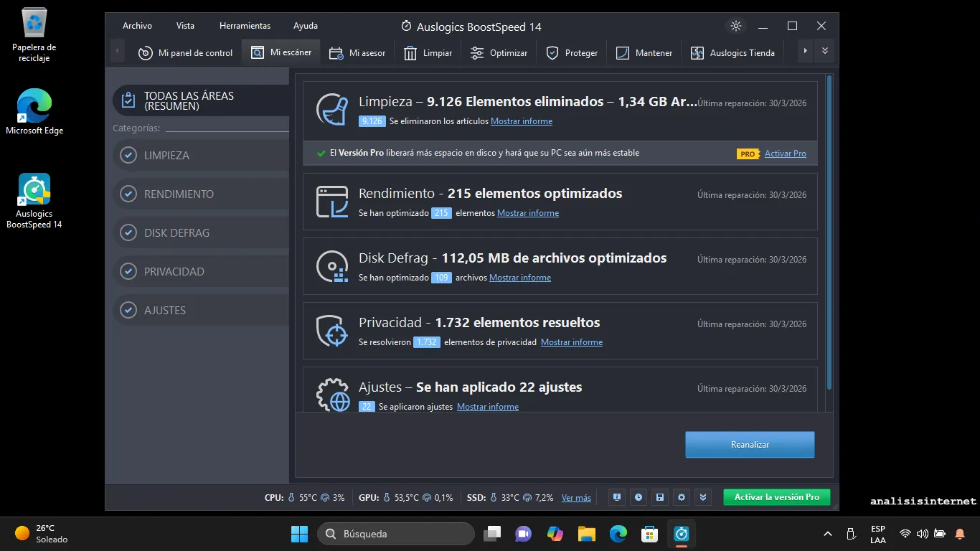This screenshot has width=980, height=551.
Task: Open the gear settings icon in status bar
Action: tap(682, 497)
